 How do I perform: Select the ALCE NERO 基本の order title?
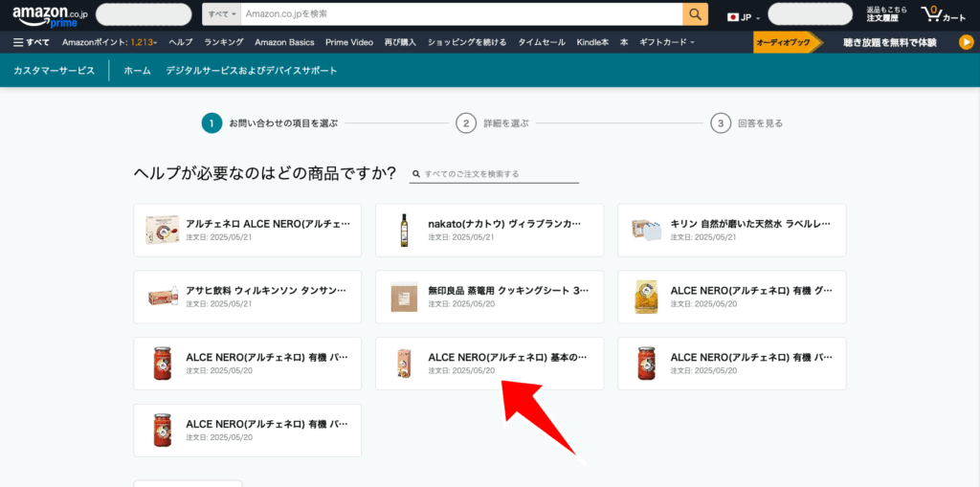[507, 358]
